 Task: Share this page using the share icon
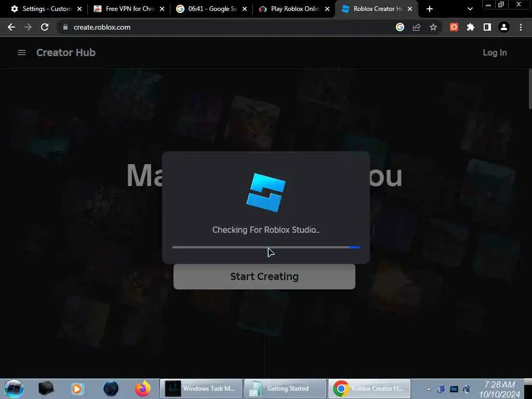point(417,27)
